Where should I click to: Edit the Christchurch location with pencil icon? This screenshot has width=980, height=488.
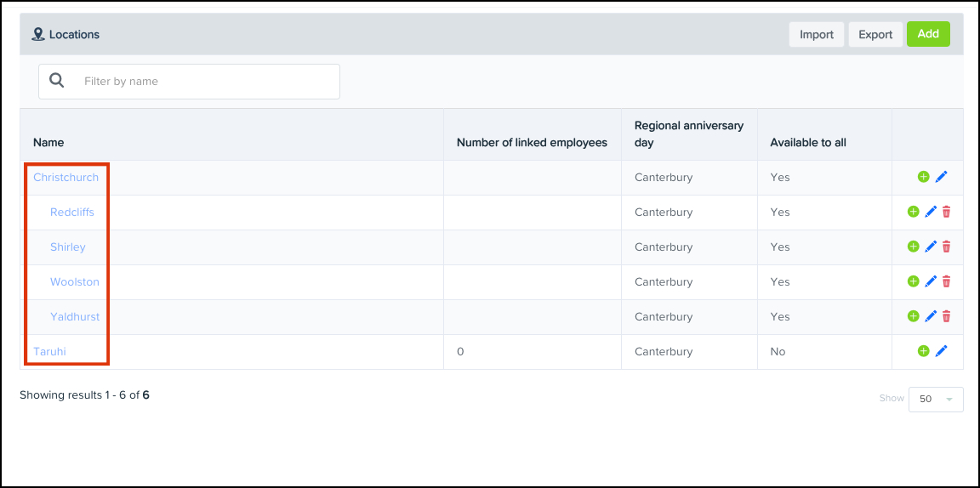coord(941,177)
